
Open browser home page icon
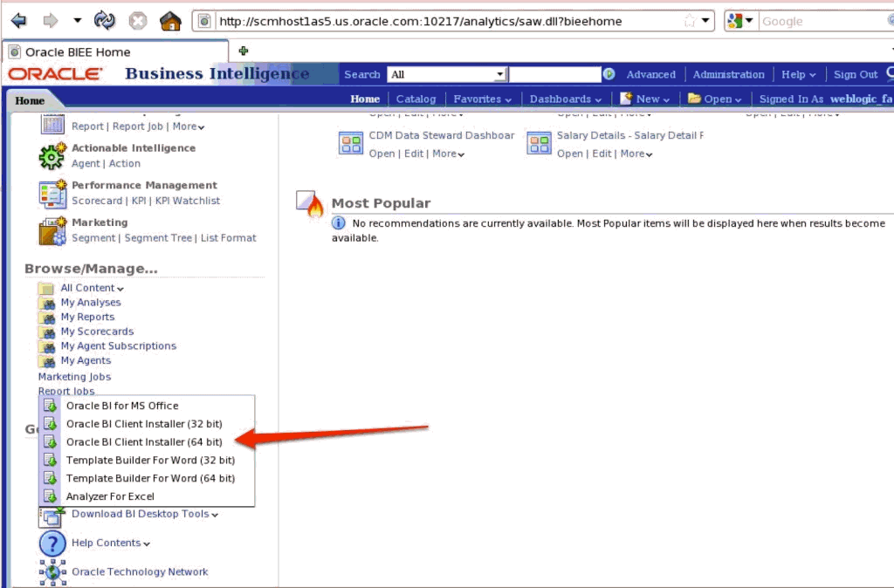coord(170,21)
